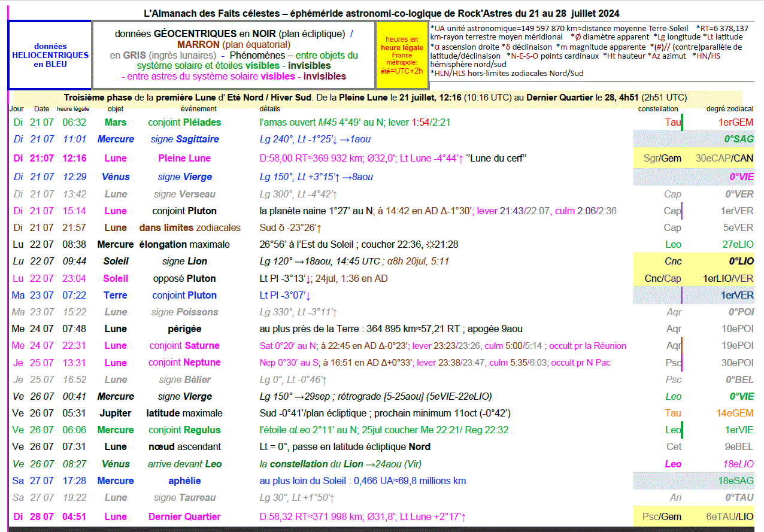This screenshot has width=764, height=532.
Task: Click the zodiac degree "6eTAU/LIO"
Action: [x=729, y=516]
